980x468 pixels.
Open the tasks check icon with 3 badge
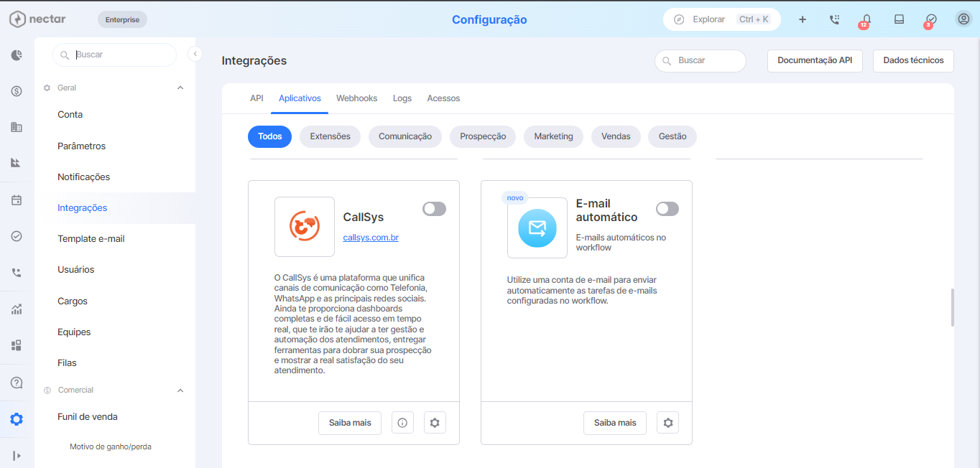pos(931,20)
